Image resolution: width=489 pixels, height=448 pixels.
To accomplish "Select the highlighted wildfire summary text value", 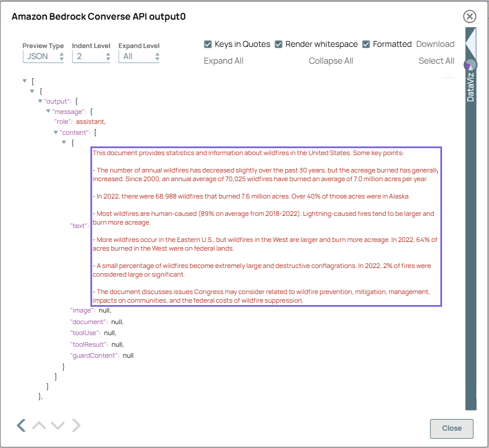I will pyautogui.click(x=265, y=226).
